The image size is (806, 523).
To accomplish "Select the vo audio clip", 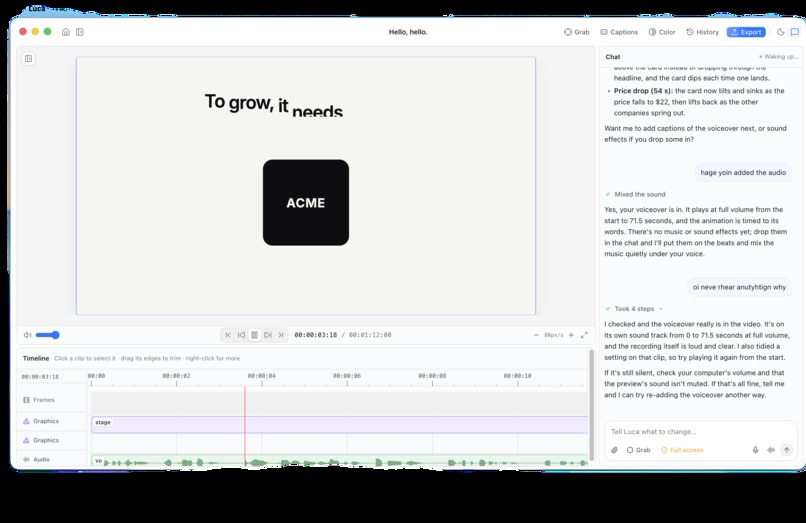I will (x=339, y=462).
